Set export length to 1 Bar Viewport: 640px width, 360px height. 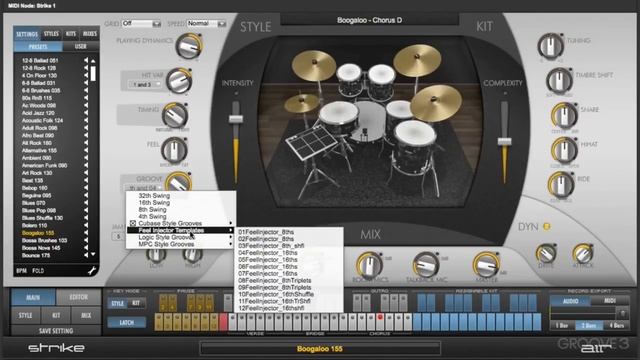click(562, 326)
